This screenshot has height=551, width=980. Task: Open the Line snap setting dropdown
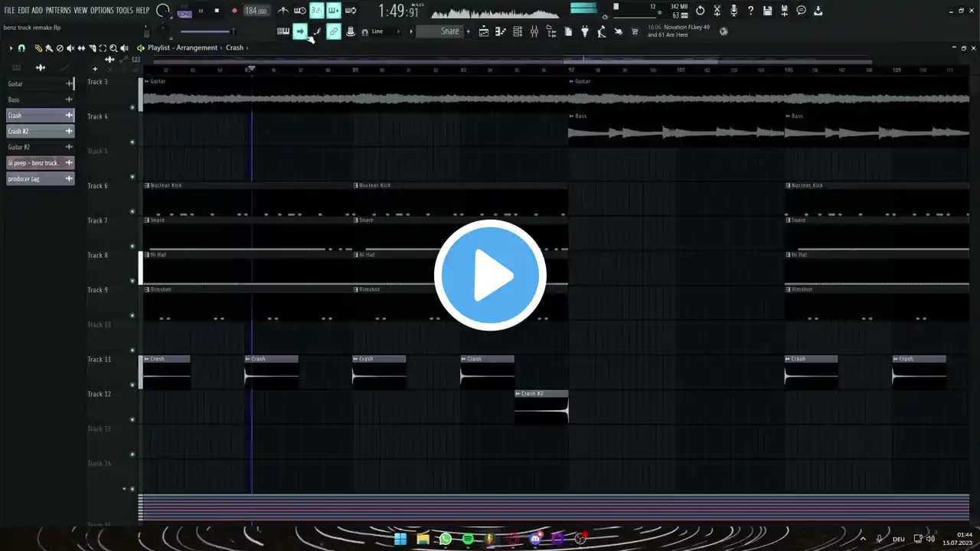click(377, 31)
